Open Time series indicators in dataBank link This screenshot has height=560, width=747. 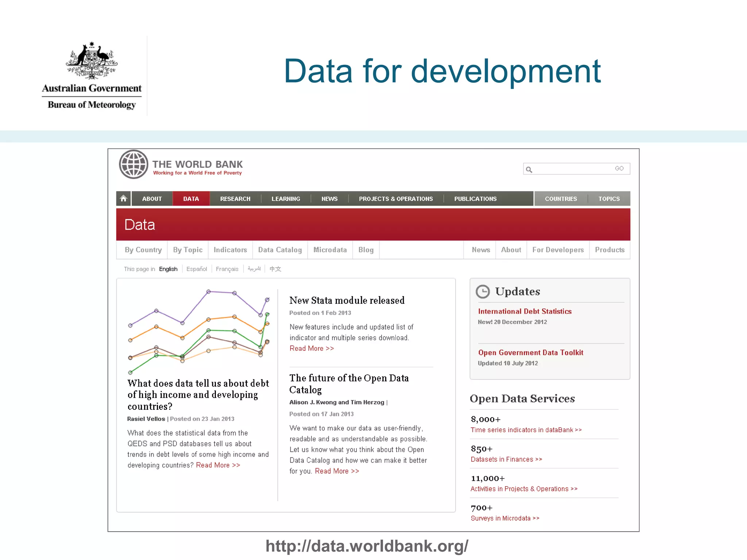coord(526,430)
